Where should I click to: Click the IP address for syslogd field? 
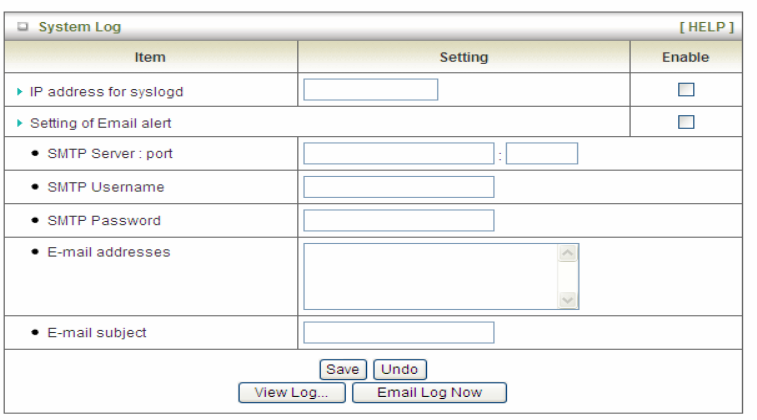tap(370, 91)
